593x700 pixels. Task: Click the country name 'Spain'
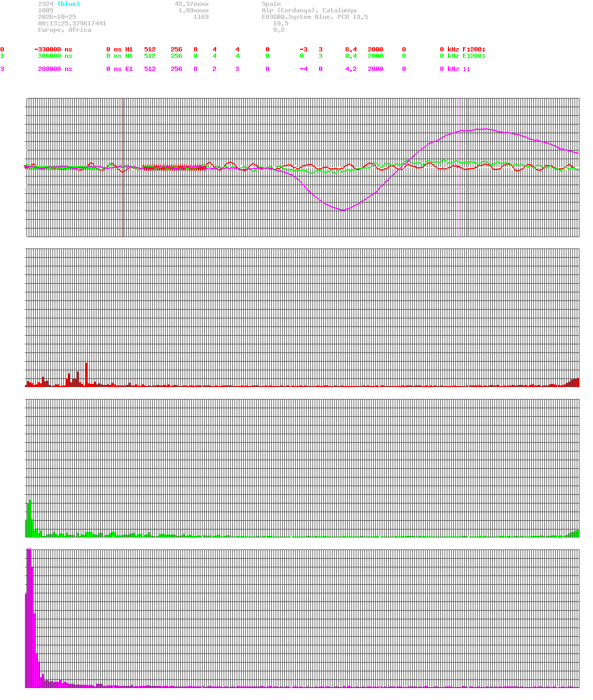tap(271, 4)
